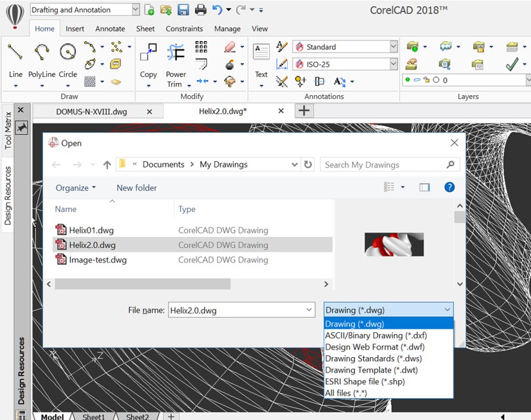Screen dimensions: 531x420
Task: Select Image-test.dwg in file list
Action: [x=193, y=260]
